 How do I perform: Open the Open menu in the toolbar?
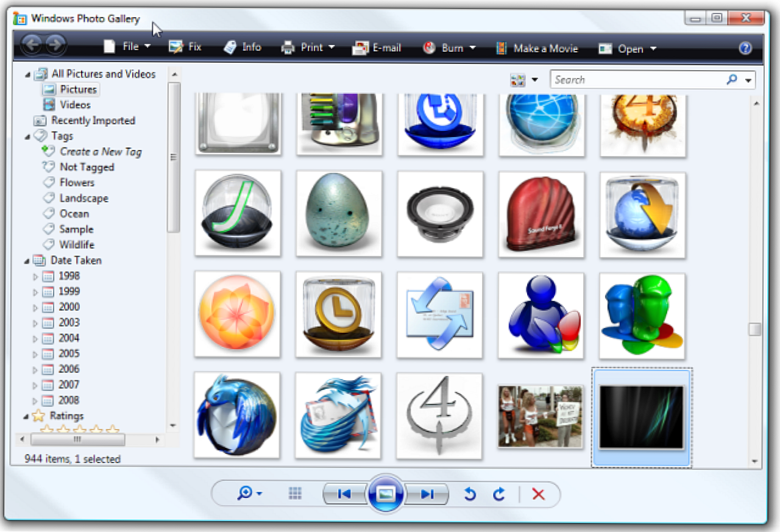(x=627, y=49)
